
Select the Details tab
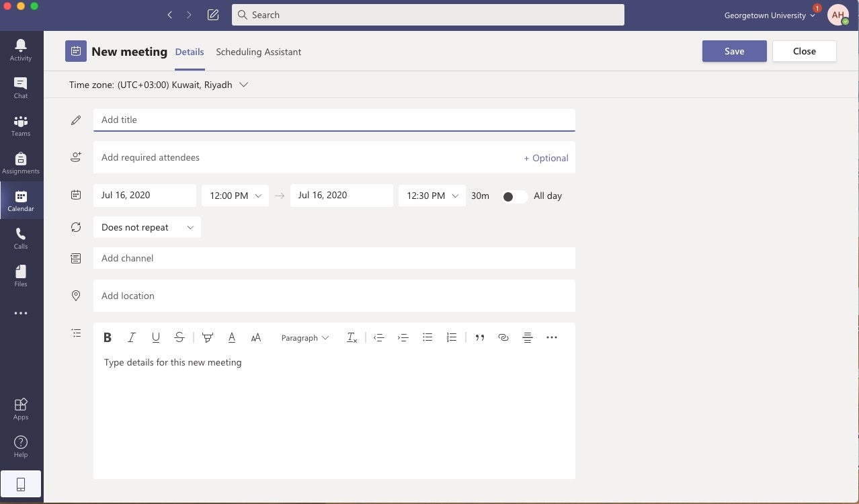[190, 52]
